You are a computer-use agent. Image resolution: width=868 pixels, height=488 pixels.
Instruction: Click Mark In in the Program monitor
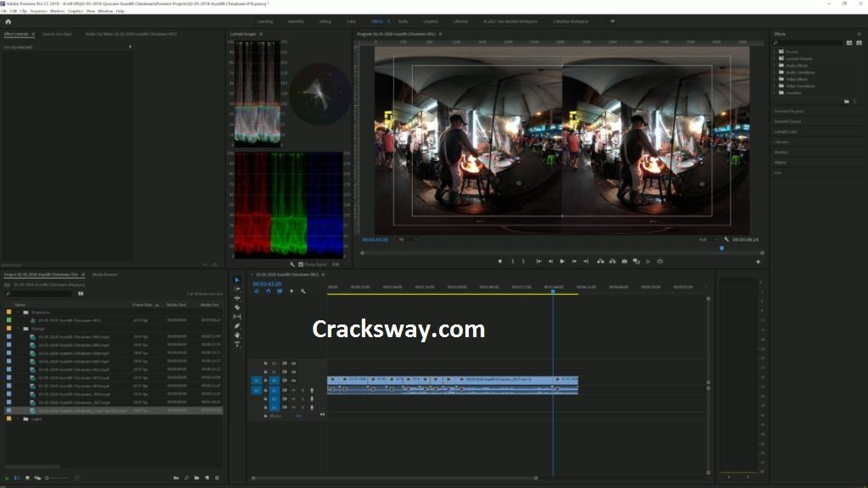(513, 261)
